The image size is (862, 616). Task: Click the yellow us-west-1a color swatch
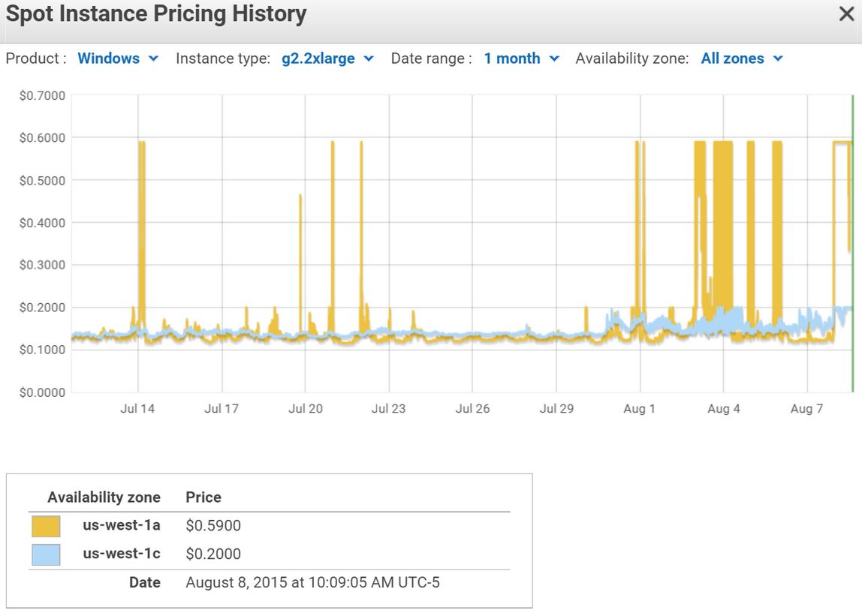coord(46,526)
